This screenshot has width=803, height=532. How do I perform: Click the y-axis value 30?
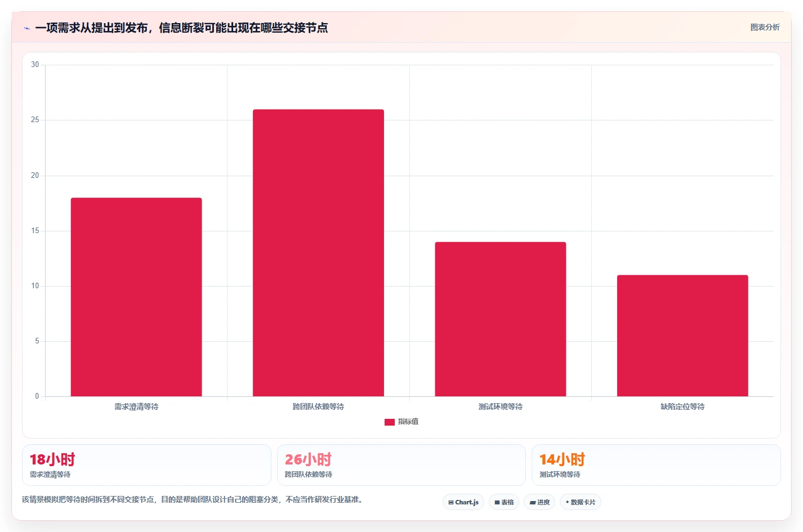(35, 65)
